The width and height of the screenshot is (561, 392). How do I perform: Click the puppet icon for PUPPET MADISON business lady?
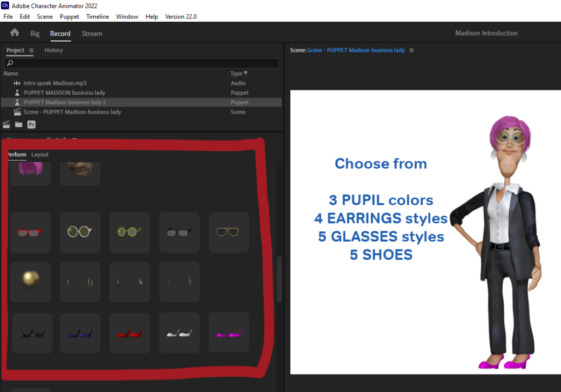(17, 93)
